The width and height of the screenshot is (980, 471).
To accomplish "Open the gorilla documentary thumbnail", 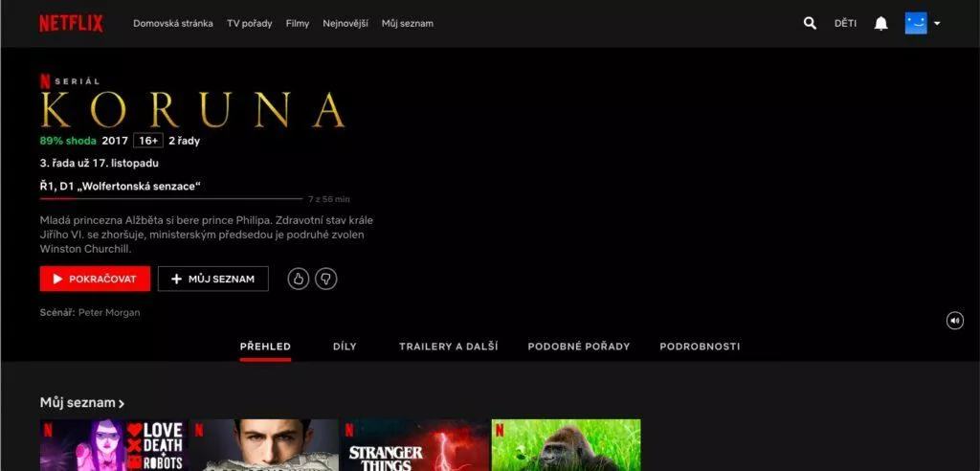I will (567, 445).
